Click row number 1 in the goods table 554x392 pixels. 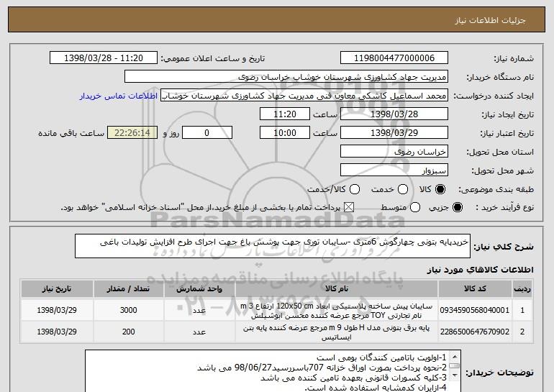pos(522,310)
